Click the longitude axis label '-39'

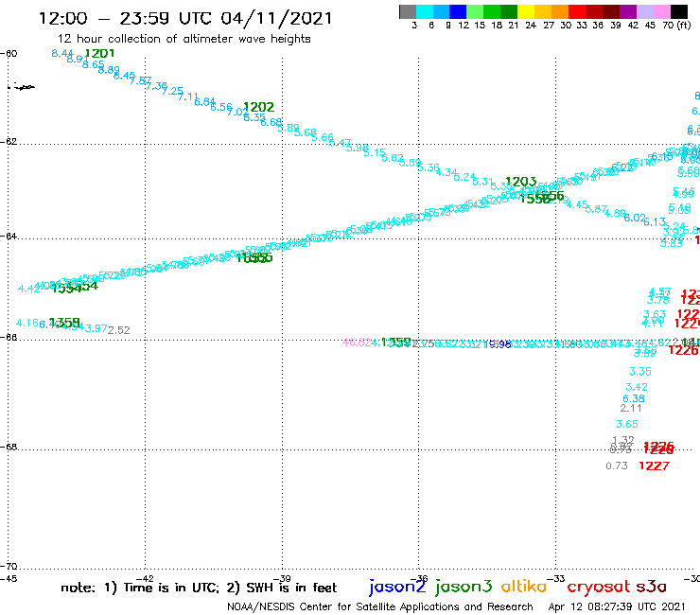(283, 579)
